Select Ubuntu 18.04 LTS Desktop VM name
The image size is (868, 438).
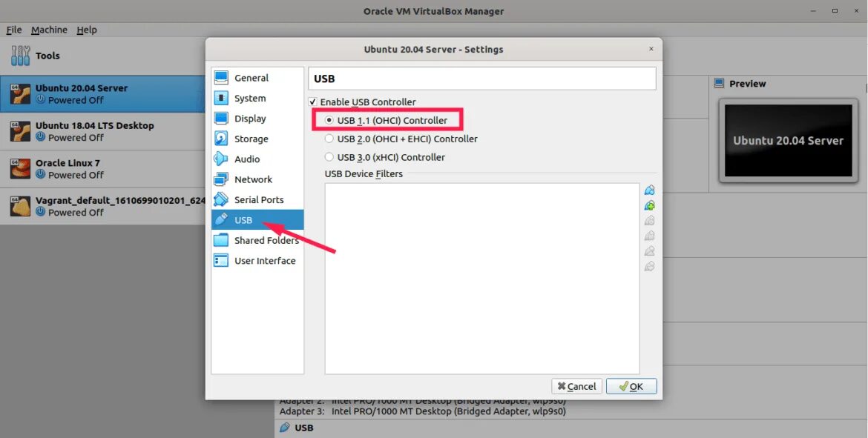coord(95,125)
